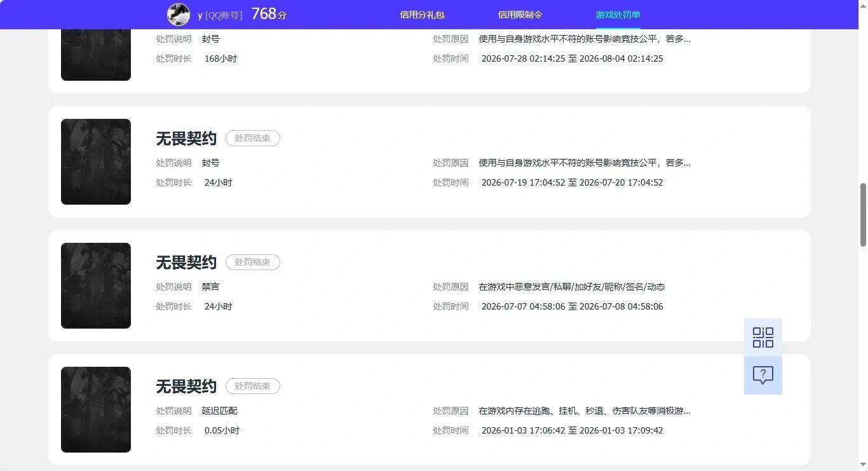
Task: Open game thumbnail of the 24小时 封号 record
Action: tap(96, 161)
